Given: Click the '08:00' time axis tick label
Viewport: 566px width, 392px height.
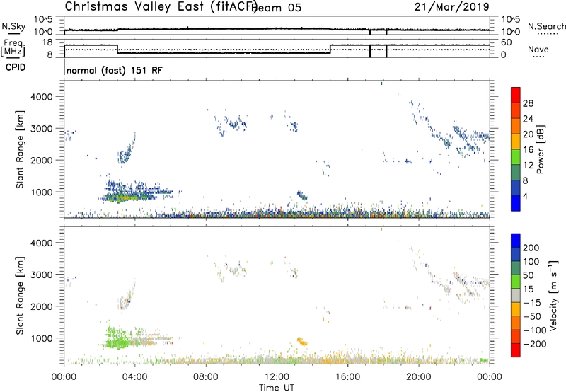Looking at the screenshot, I should coord(206,377).
